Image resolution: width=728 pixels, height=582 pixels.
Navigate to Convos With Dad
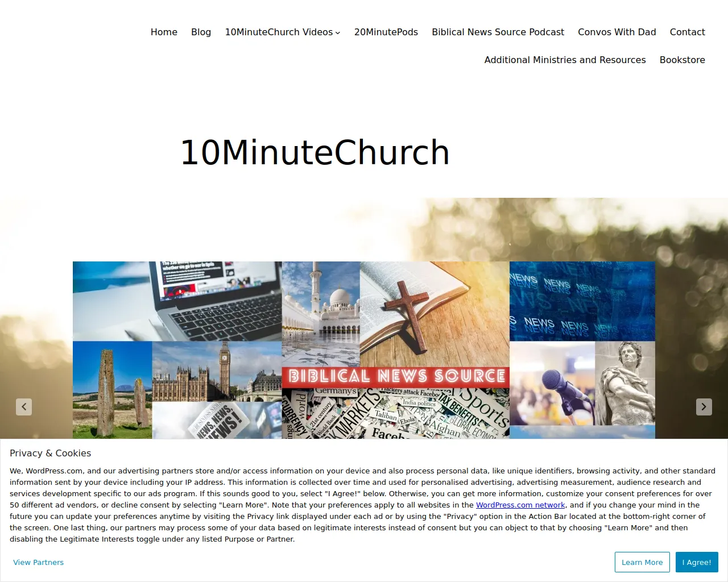[617, 32]
